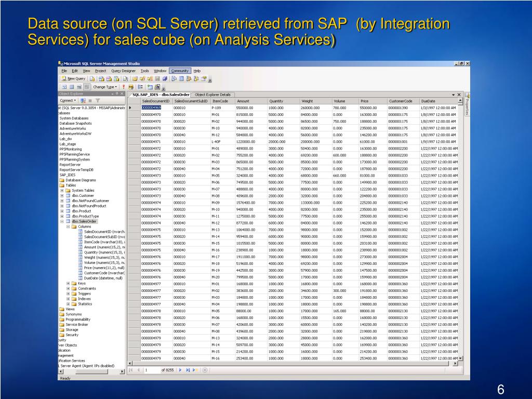The image size is (532, 399).
Task: Click the Open File folder icon
Action: coord(135,79)
